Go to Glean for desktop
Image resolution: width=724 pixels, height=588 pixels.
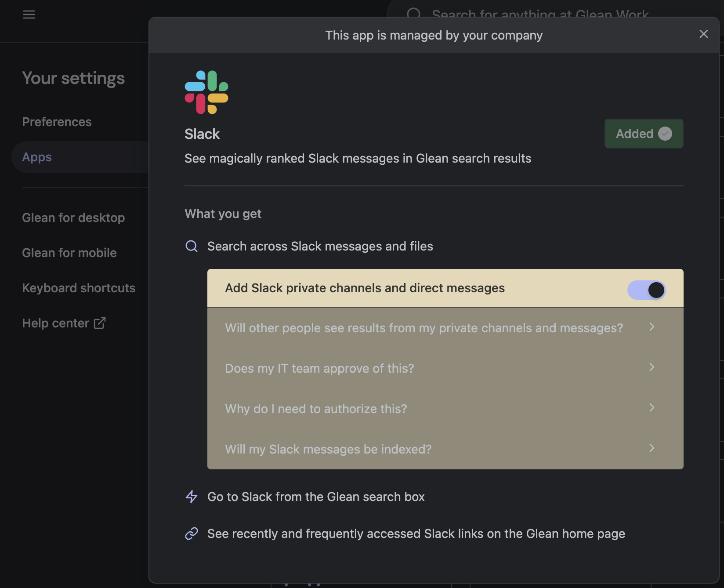[73, 218]
